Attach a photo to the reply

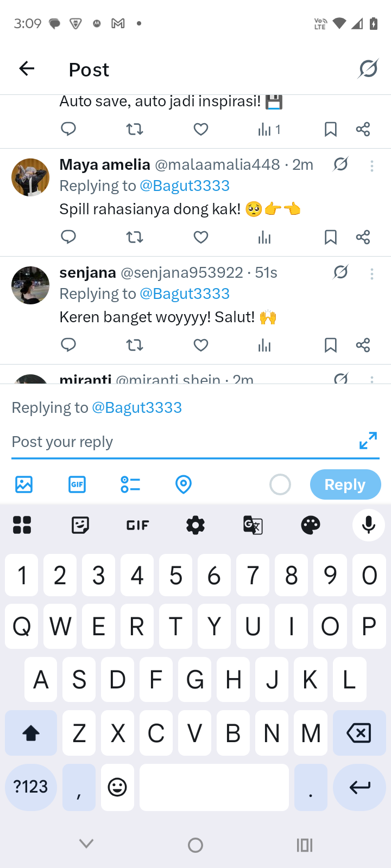coord(24,484)
